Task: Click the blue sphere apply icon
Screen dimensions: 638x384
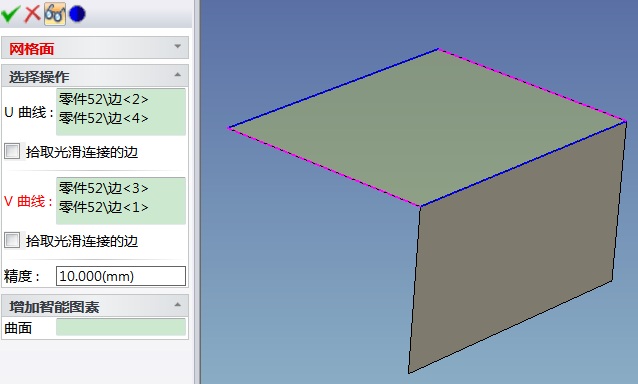Action: pyautogui.click(x=77, y=14)
